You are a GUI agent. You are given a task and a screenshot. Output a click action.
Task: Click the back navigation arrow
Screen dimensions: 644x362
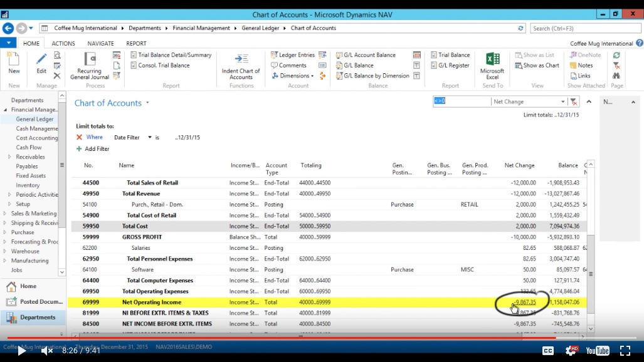[8, 28]
